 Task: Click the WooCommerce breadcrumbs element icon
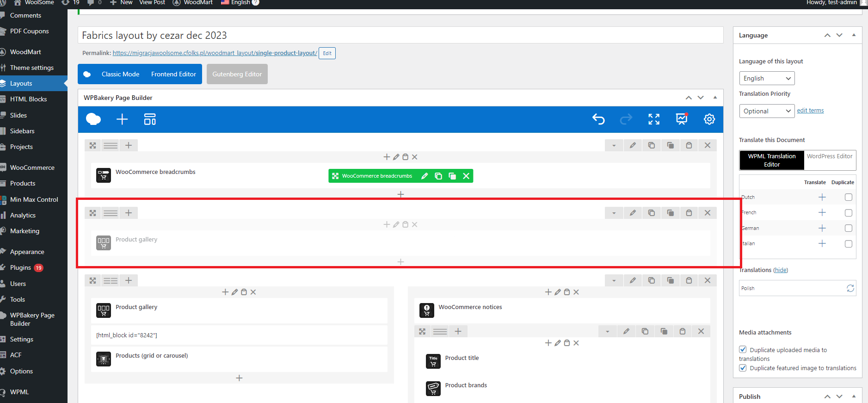click(104, 175)
